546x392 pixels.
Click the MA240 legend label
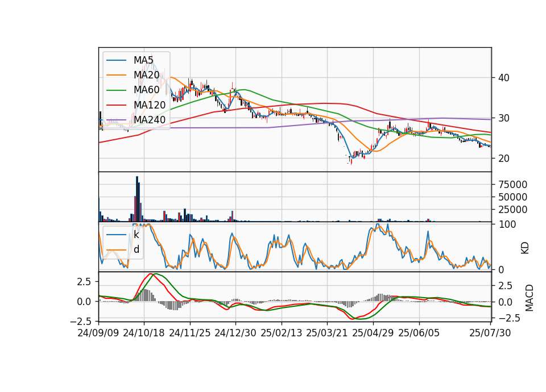click(150, 120)
